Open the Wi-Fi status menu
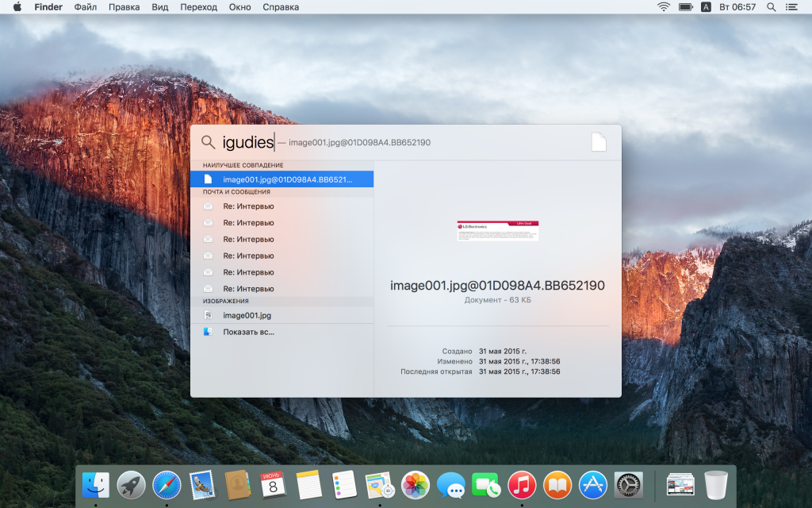812x508 pixels. [x=663, y=7]
